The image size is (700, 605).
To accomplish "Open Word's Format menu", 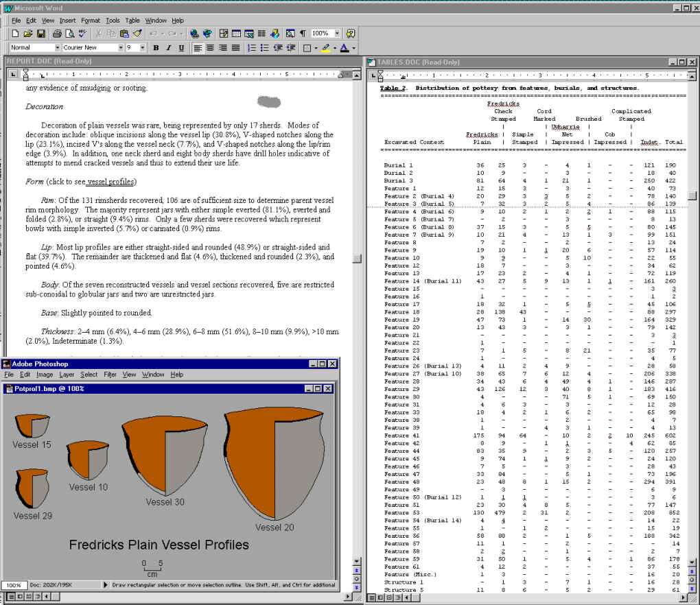I will pos(90,21).
